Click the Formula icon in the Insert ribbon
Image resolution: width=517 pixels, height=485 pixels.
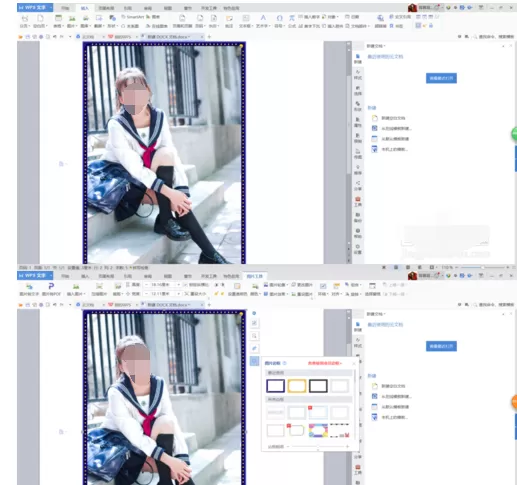pyautogui.click(x=292, y=21)
